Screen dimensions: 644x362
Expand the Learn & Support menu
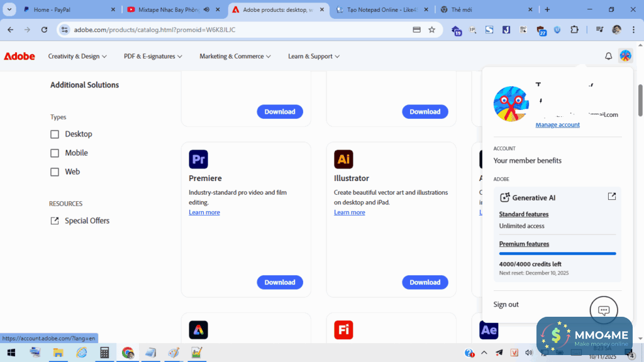pyautogui.click(x=314, y=56)
